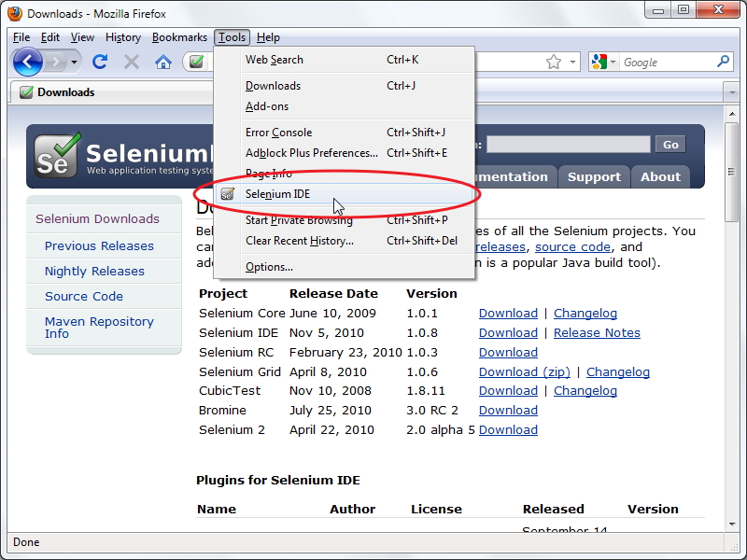Close the open Tools menu

[x=232, y=37]
